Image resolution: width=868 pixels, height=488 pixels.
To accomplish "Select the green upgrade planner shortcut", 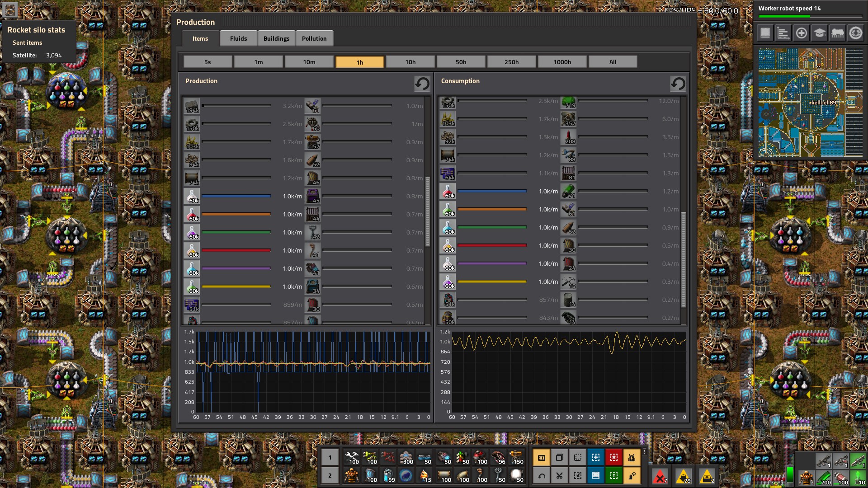I will point(613,475).
